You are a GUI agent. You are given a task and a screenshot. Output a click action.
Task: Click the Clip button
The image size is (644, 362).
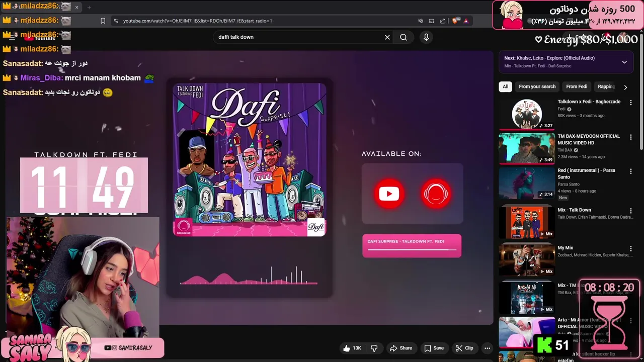coord(464,348)
